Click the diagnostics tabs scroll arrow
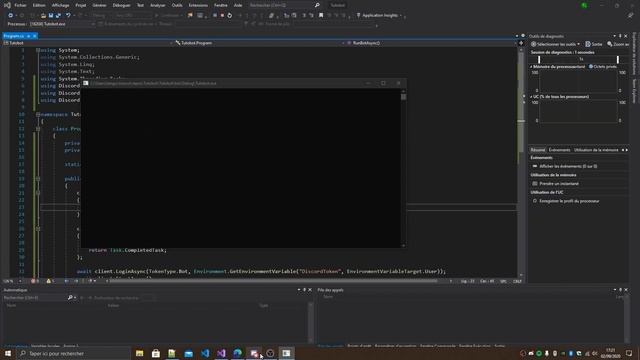The image size is (640, 360). (627, 150)
